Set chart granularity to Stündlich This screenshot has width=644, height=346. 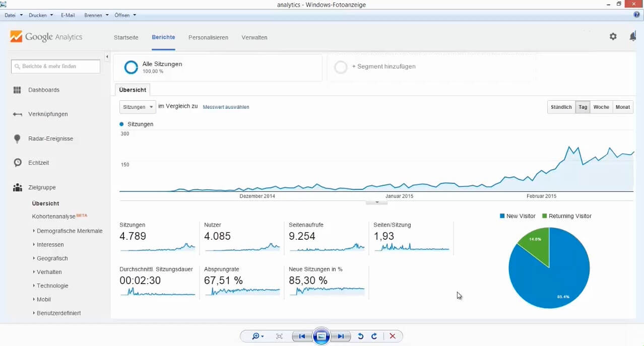(561, 107)
